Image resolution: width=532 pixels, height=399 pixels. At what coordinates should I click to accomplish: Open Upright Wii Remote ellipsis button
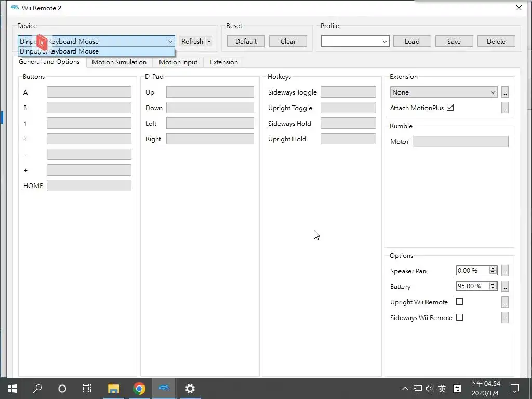(x=505, y=302)
